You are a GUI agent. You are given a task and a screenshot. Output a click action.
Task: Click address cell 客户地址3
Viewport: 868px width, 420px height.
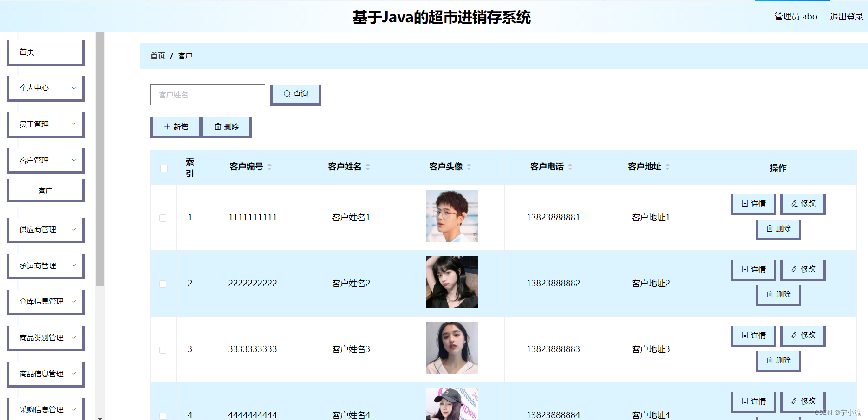coord(651,349)
